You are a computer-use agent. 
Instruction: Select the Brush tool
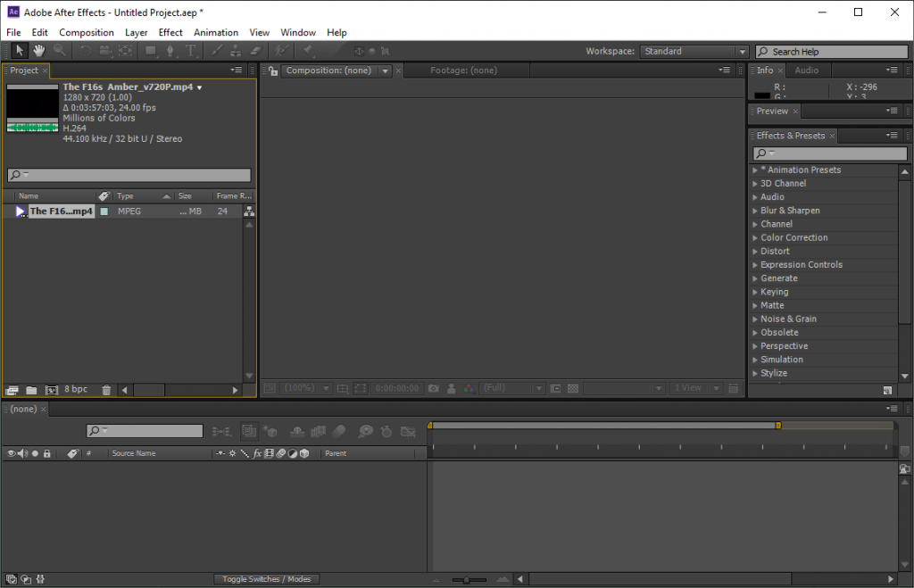click(x=216, y=51)
